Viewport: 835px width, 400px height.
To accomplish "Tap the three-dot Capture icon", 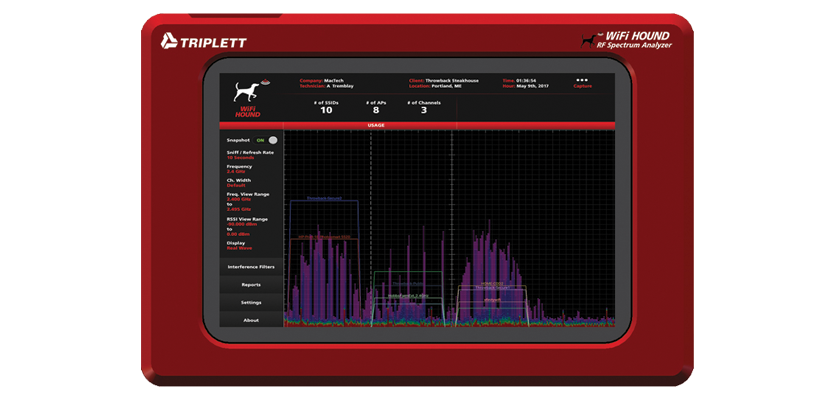I will tap(582, 80).
